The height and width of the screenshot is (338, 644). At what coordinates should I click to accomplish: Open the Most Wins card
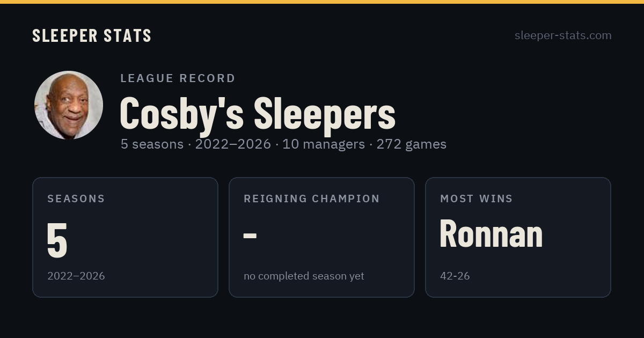click(518, 237)
